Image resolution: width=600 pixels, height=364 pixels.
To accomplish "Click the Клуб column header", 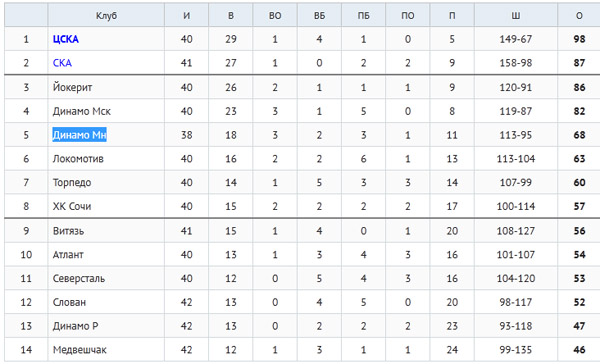I will pyautogui.click(x=106, y=16).
